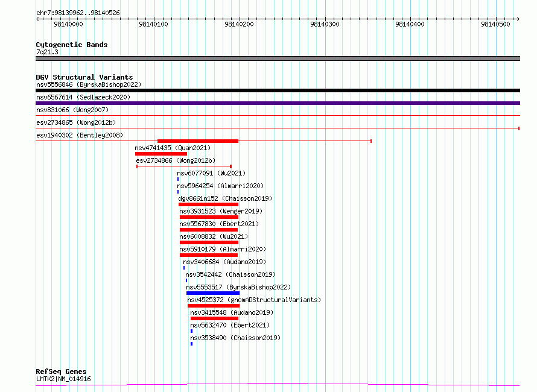Select the esv2734866 (Wong2012b) label
Image resolution: width=537 pixels, height=392 pixels.
click(x=176, y=160)
